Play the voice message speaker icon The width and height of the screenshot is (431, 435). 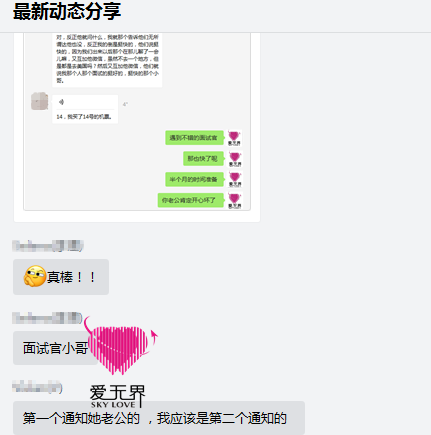61,102
